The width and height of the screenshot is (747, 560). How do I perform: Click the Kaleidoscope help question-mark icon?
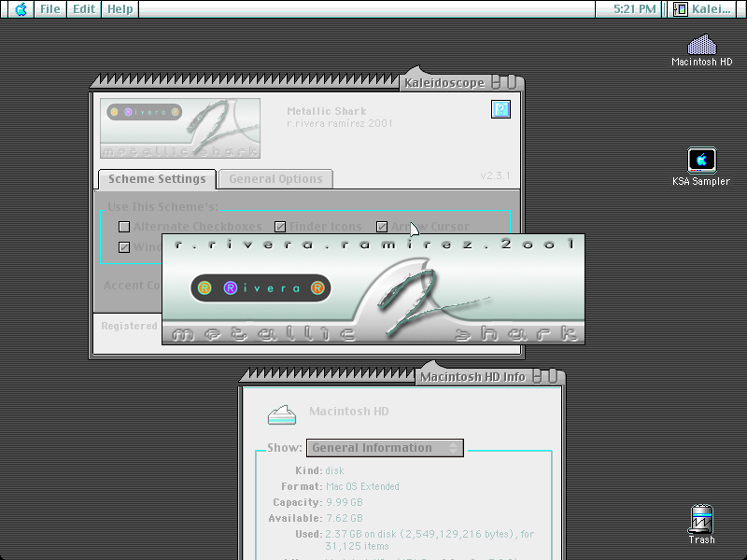click(x=500, y=109)
